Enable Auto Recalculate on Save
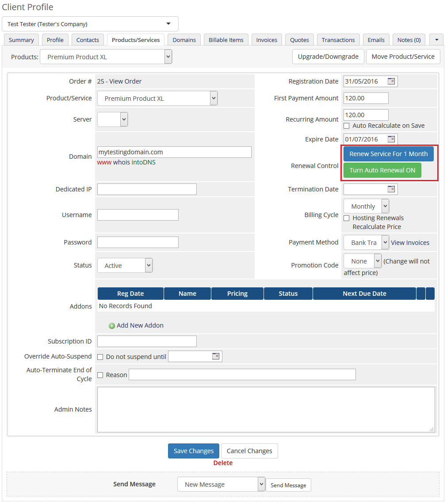The height and width of the screenshot is (504, 447). (x=347, y=126)
